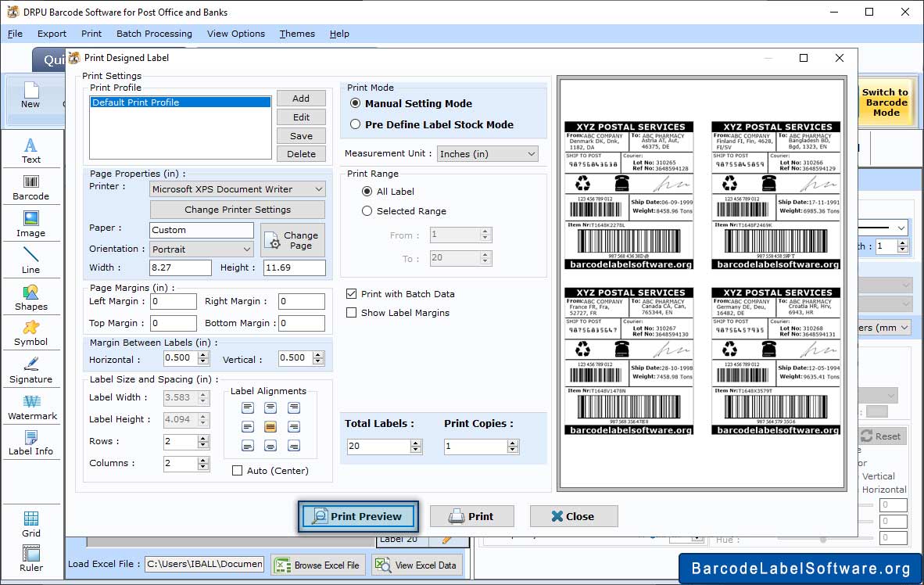Open the Orientation dropdown
924x585 pixels.
202,249
